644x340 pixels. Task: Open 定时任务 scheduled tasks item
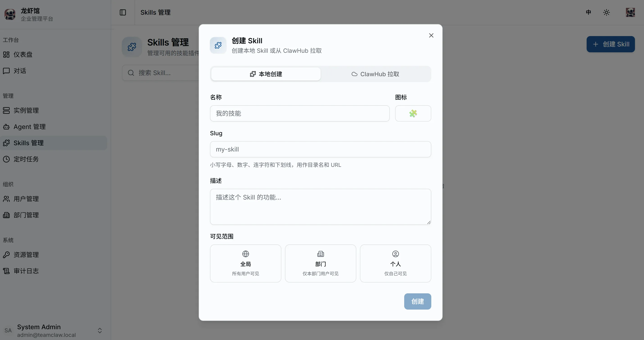[26, 159]
